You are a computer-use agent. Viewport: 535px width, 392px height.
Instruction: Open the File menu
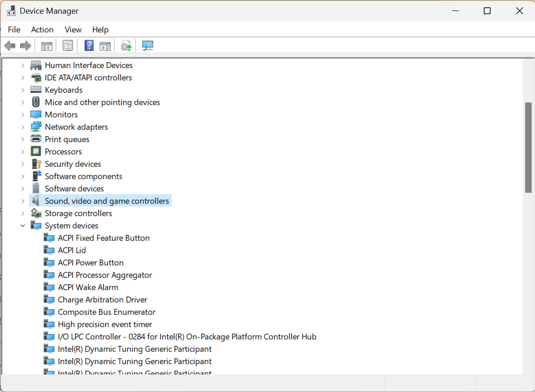[14, 29]
